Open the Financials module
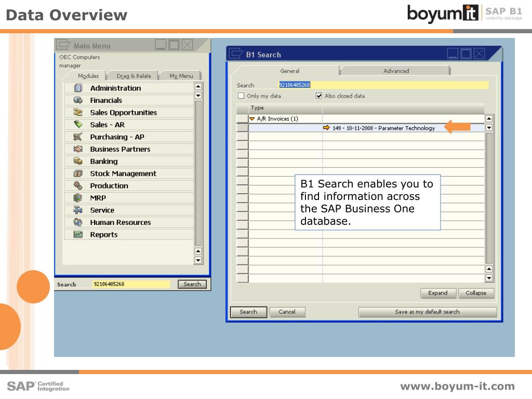The width and height of the screenshot is (532, 399). tap(129, 100)
